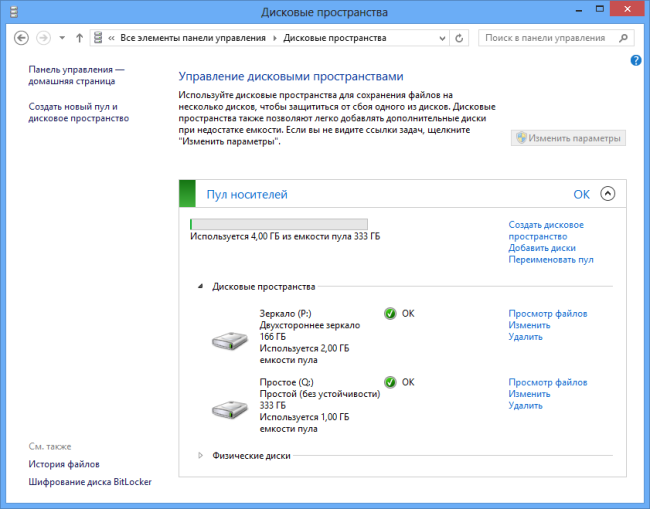
Task: Click the window system menu icon
Action: (x=13, y=12)
